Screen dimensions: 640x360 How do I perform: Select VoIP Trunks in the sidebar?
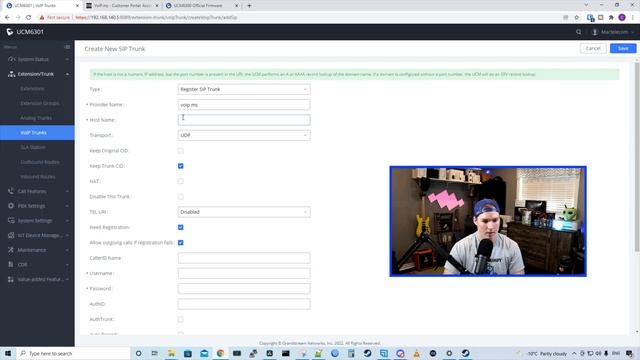tap(37, 133)
